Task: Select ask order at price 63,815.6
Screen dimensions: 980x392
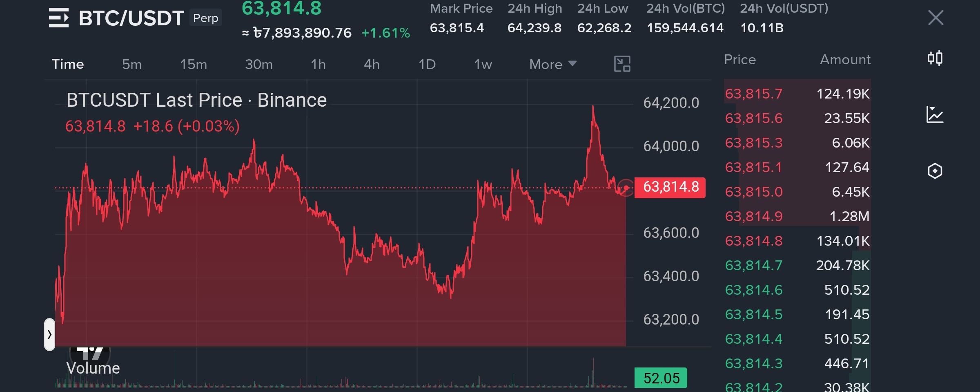Action: click(x=797, y=118)
